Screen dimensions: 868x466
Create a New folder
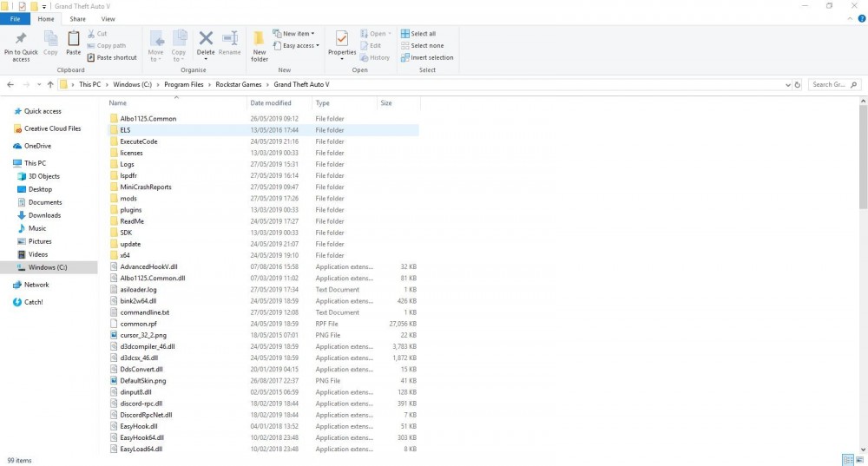259,46
